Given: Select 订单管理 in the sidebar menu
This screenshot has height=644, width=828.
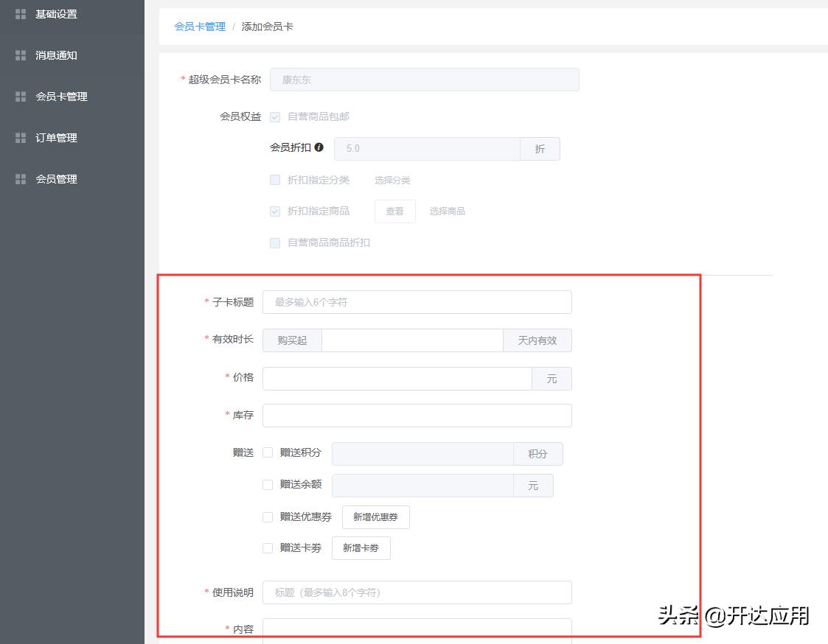Looking at the screenshot, I should pos(58,137).
